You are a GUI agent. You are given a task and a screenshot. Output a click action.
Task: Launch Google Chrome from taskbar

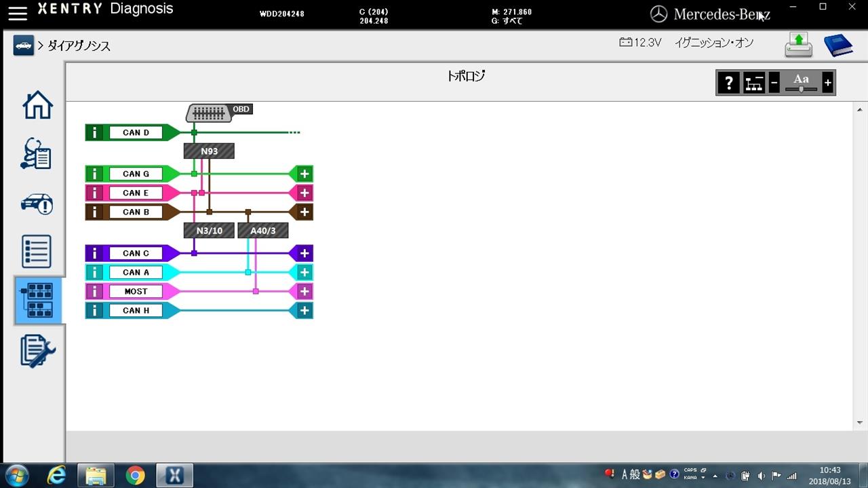135,475
